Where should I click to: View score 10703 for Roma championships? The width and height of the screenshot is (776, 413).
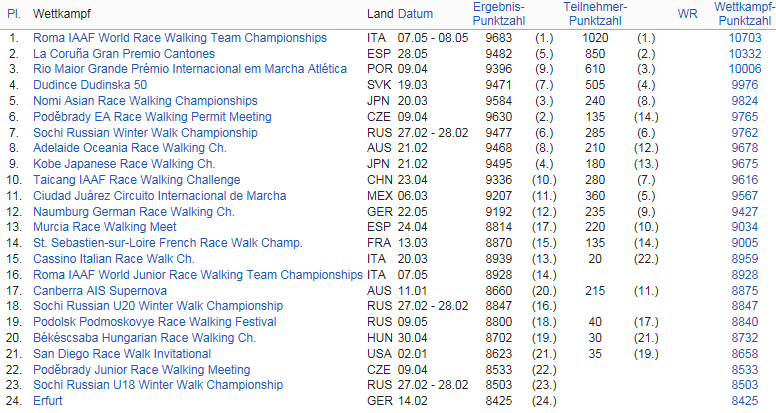(745, 38)
